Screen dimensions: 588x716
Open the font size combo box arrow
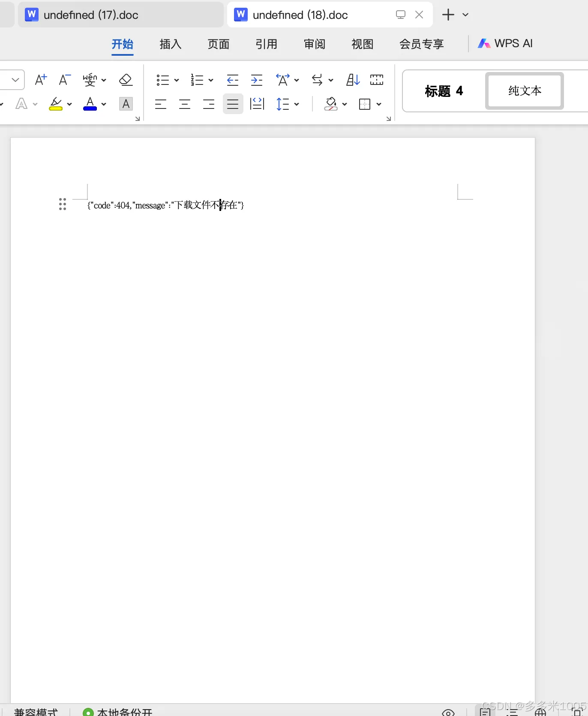coord(15,80)
